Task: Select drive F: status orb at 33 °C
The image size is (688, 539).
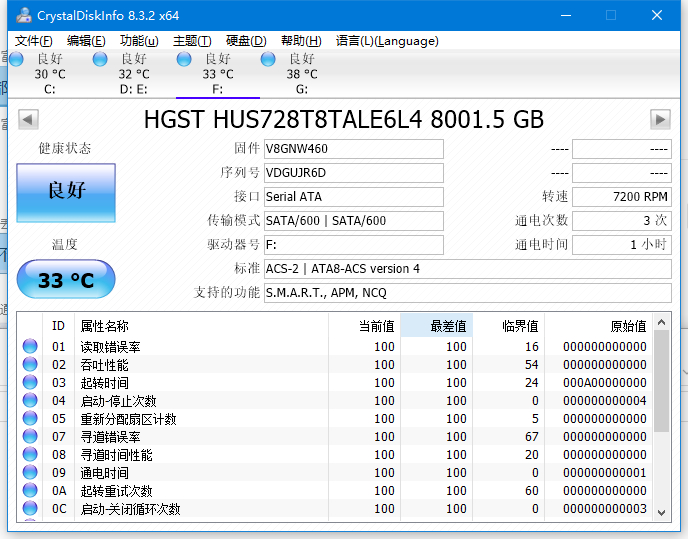Action: 184,59
